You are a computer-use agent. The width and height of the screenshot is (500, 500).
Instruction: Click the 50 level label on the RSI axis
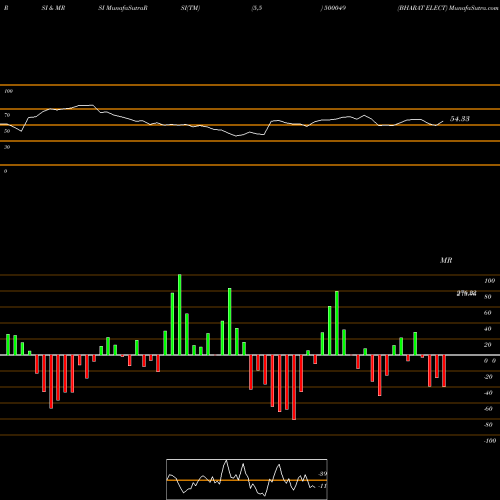coord(7,131)
